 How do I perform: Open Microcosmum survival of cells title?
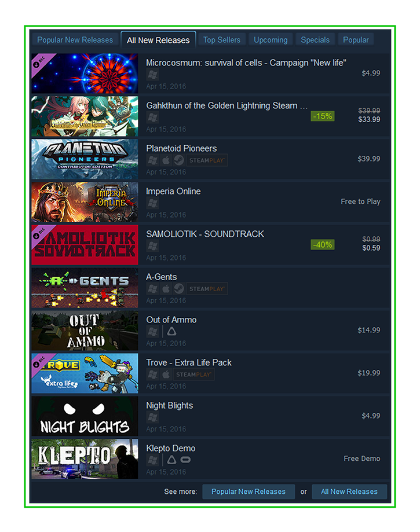pos(246,63)
